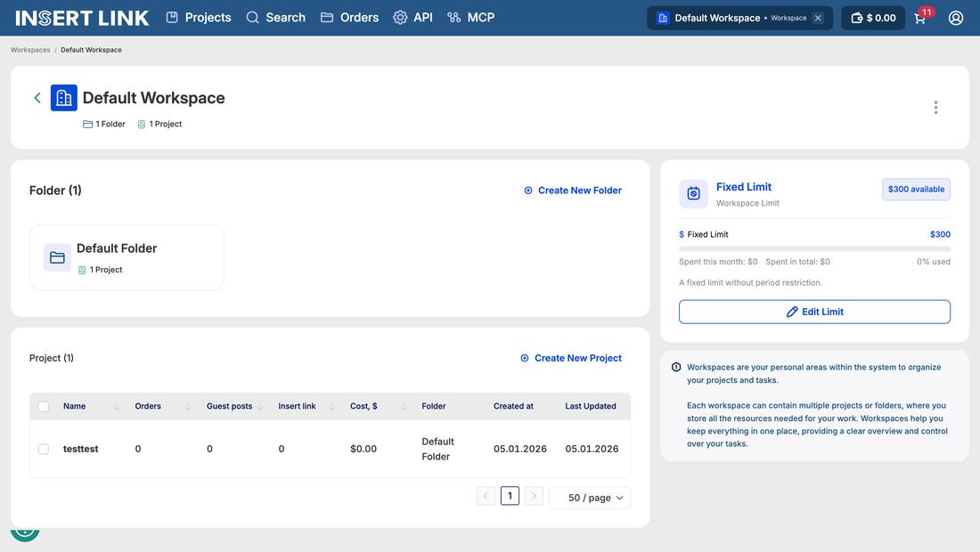Sort by Insert link column arrow
Viewport: 980px width, 552px height.
332,407
